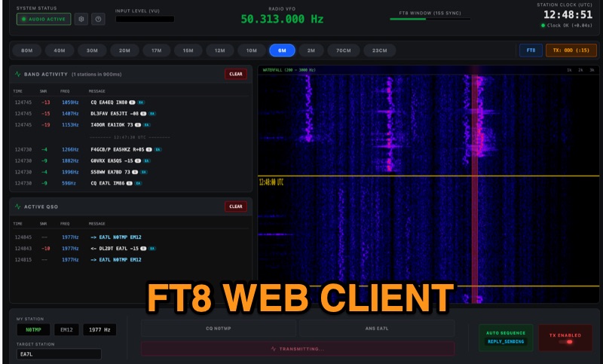Select the 2M band
Viewport: 603px width, 364px height.
(311, 50)
